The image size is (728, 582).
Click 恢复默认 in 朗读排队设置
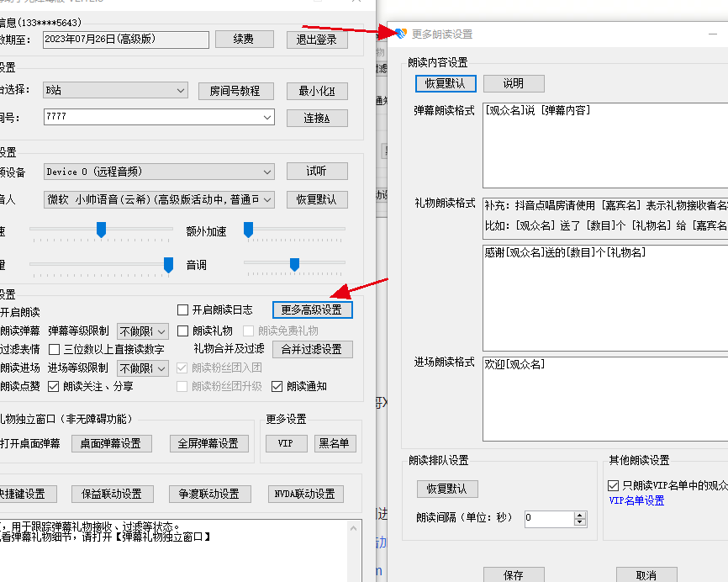pos(447,489)
